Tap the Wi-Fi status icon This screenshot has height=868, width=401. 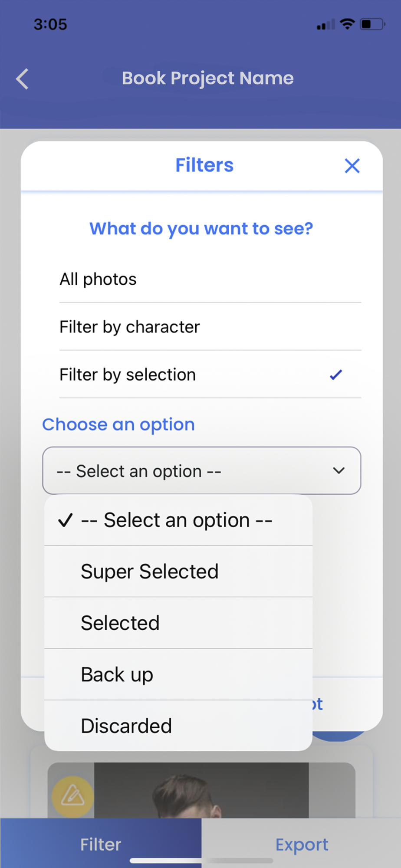(x=347, y=24)
